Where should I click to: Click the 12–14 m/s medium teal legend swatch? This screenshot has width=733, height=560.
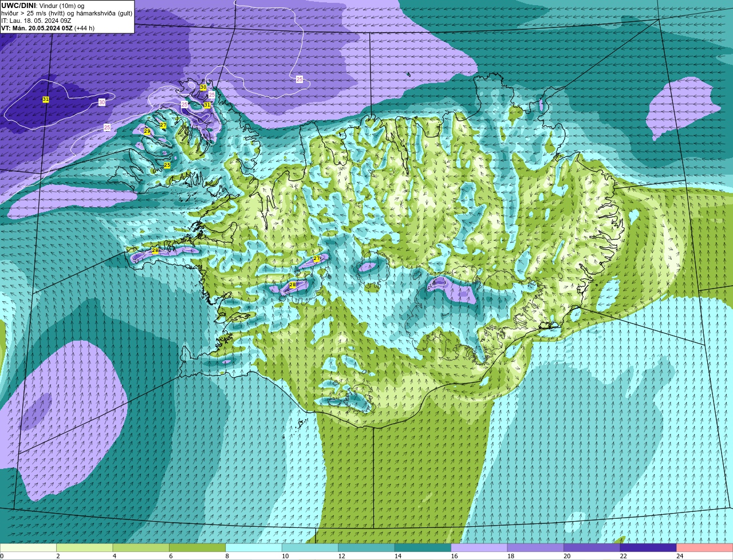point(366,548)
